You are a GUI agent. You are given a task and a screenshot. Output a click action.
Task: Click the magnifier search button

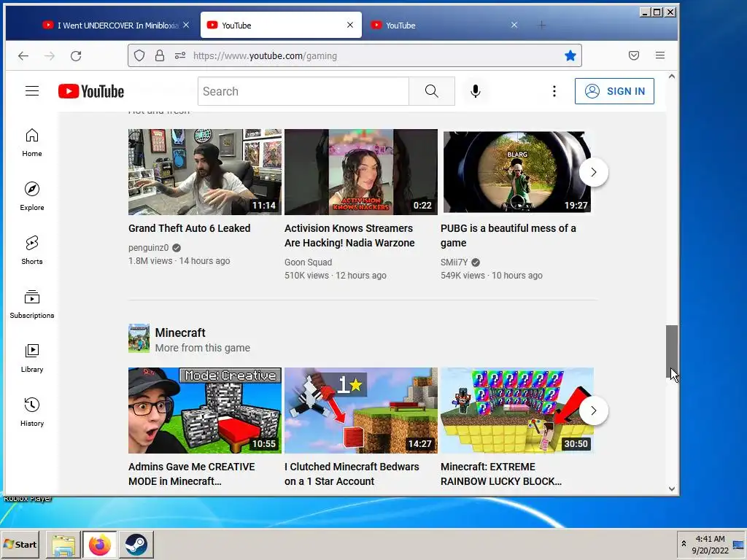coord(432,91)
